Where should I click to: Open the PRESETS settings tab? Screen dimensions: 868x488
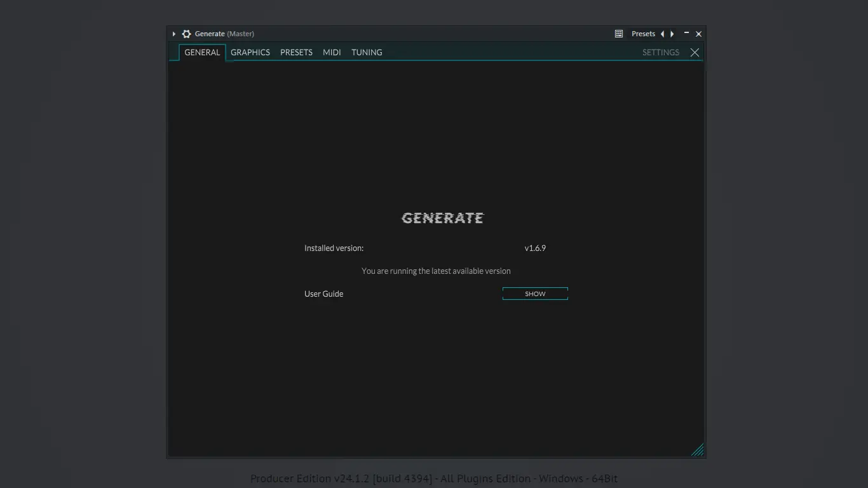296,52
